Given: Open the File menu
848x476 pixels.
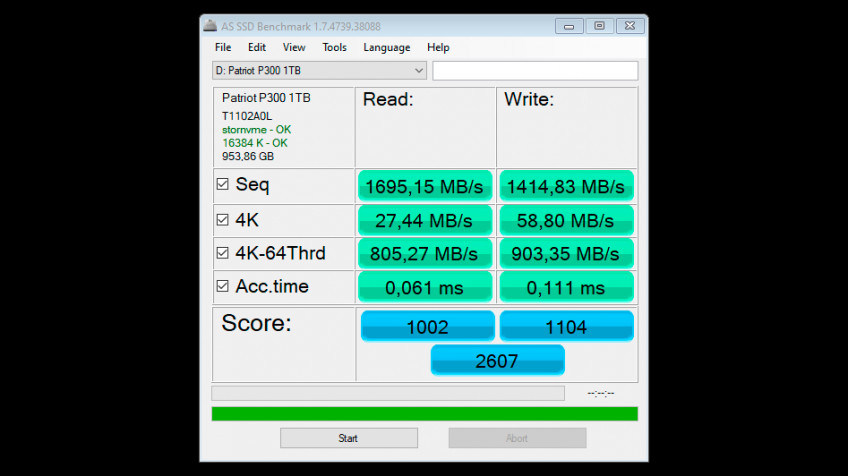Looking at the screenshot, I should 223,48.
